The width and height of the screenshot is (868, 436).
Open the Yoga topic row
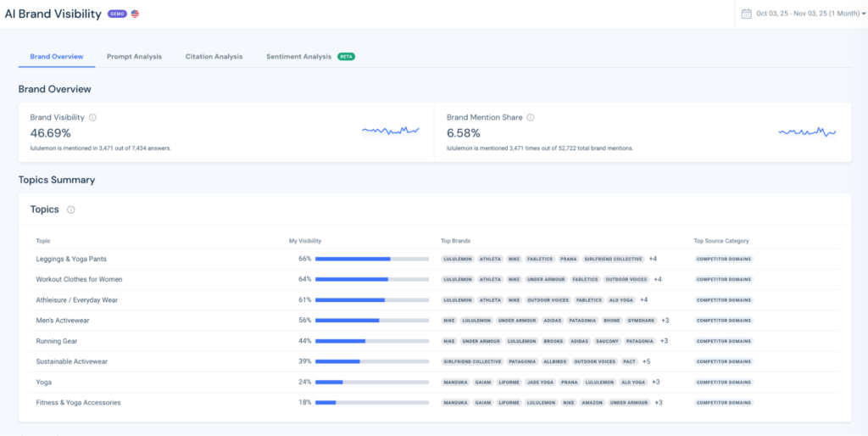pyautogui.click(x=44, y=382)
